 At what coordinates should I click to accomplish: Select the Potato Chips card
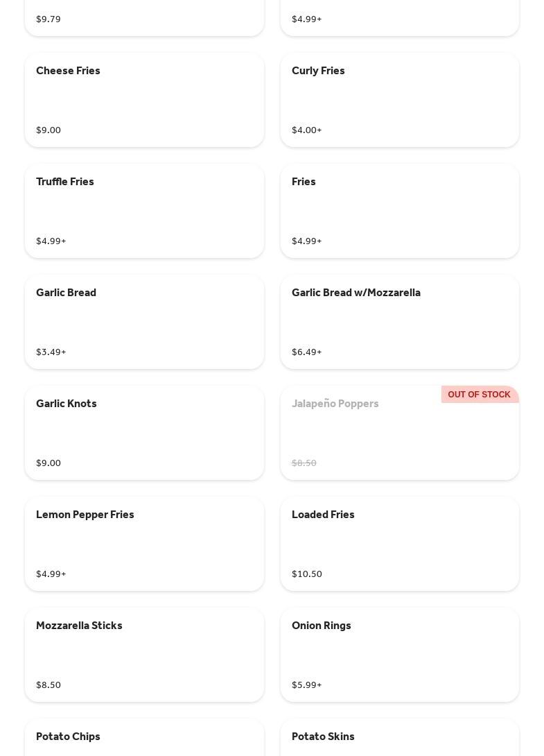point(144,738)
